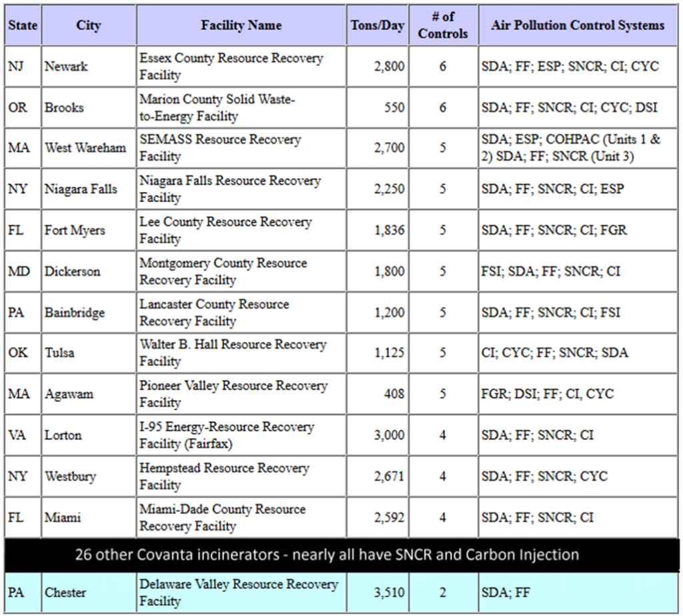Image resolution: width=683 pixels, height=616 pixels.
Task: Select the I-95 Energy-Resource Recovery Facility cell
Action: [226, 435]
